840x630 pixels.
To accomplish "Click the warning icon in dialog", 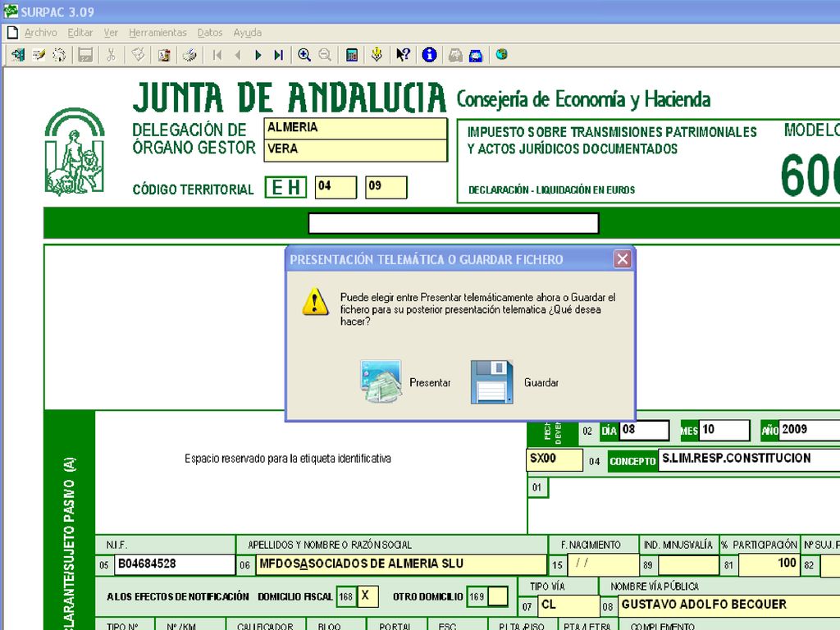I will pyautogui.click(x=315, y=302).
